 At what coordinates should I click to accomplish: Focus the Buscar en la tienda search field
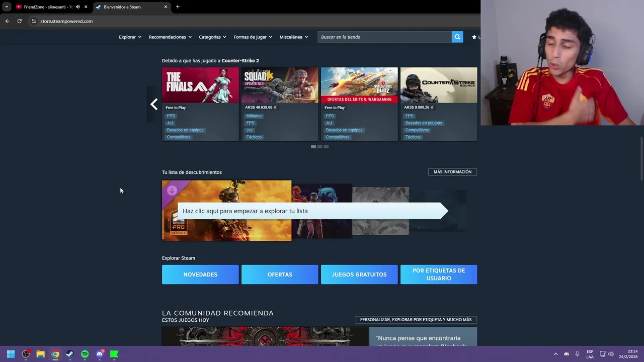[x=385, y=37]
